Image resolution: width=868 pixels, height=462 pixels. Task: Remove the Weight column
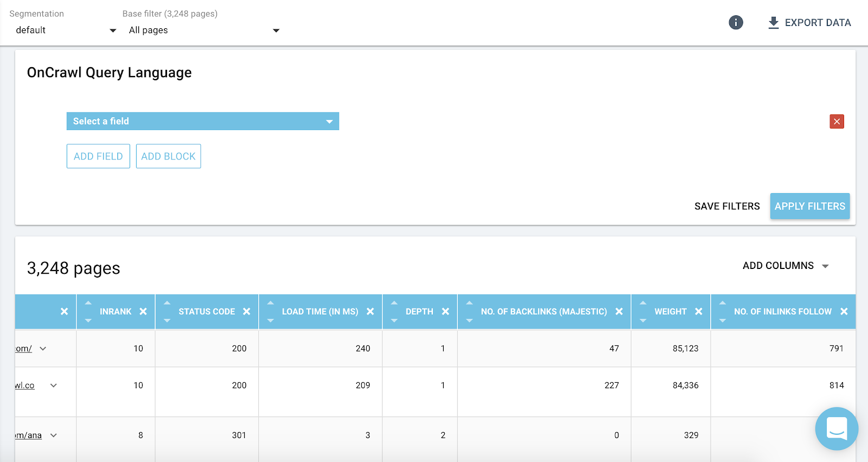point(699,311)
